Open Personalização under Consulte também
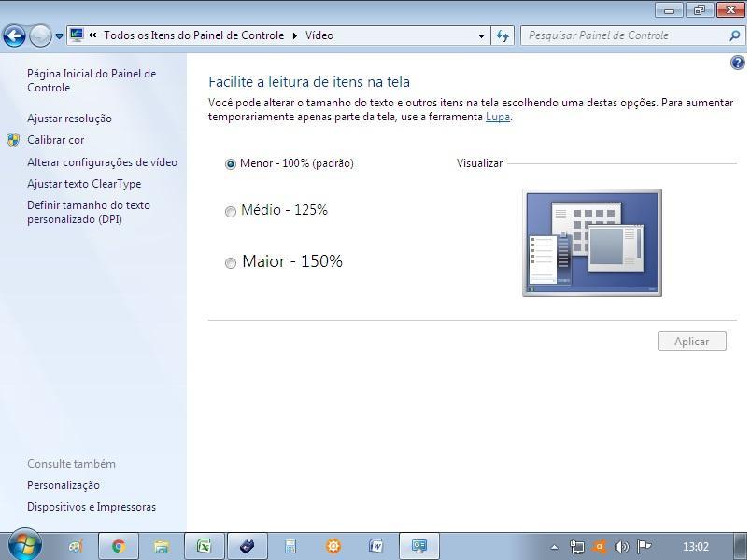The width and height of the screenshot is (751, 560). click(x=64, y=485)
